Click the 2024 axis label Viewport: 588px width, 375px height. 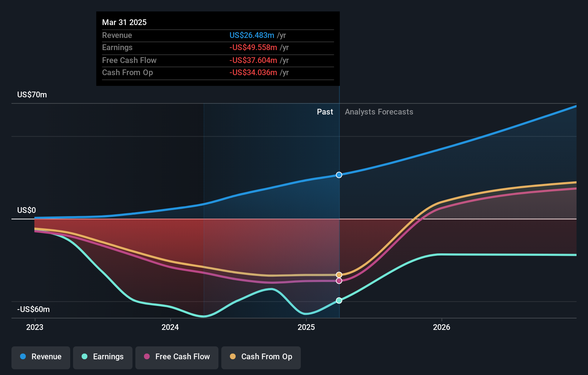point(170,327)
